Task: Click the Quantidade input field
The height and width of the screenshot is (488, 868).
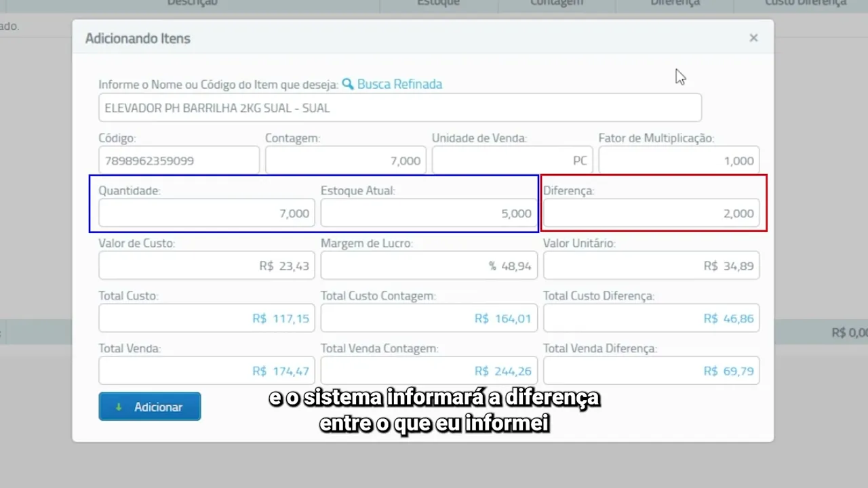Action: point(207,213)
